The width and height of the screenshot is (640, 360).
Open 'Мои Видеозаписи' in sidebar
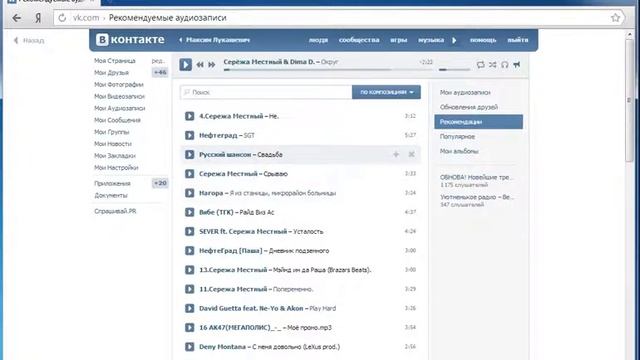click(x=119, y=96)
